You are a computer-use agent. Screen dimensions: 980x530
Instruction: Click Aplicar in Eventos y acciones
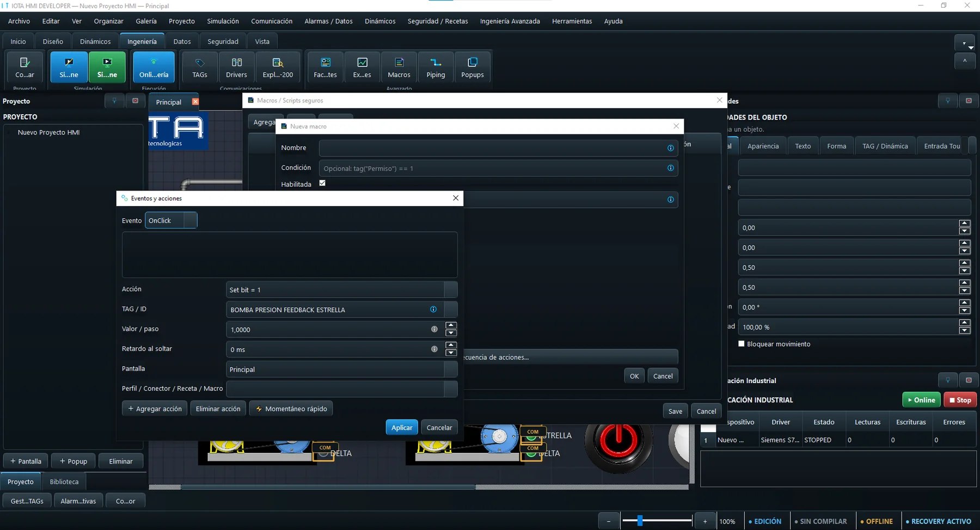[402, 428]
